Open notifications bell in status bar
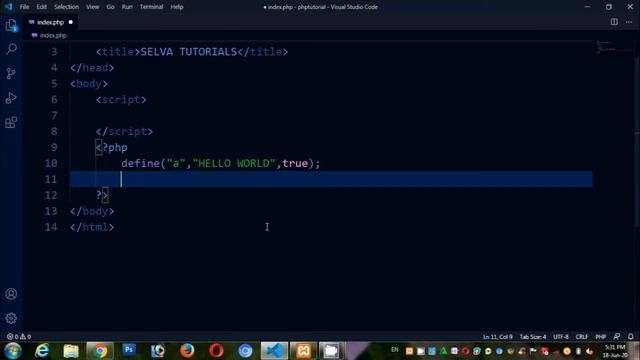Image resolution: width=640 pixels, height=360 pixels. (x=631, y=337)
